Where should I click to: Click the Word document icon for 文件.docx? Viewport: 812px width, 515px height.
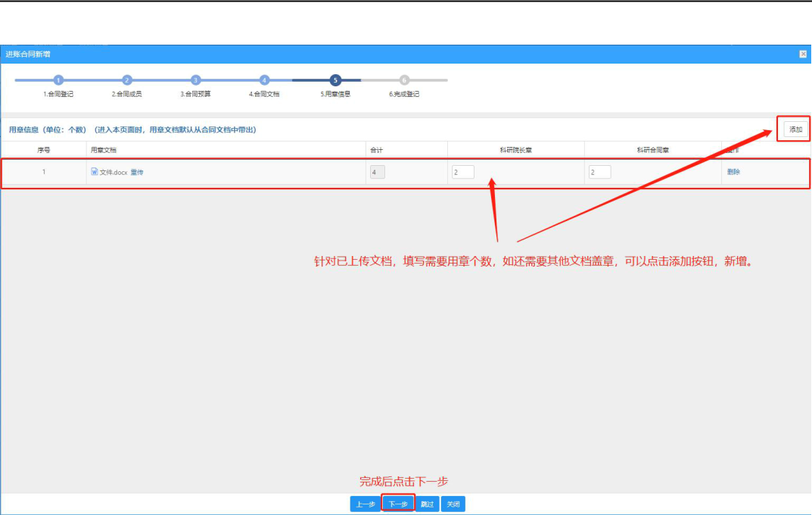[x=95, y=171]
